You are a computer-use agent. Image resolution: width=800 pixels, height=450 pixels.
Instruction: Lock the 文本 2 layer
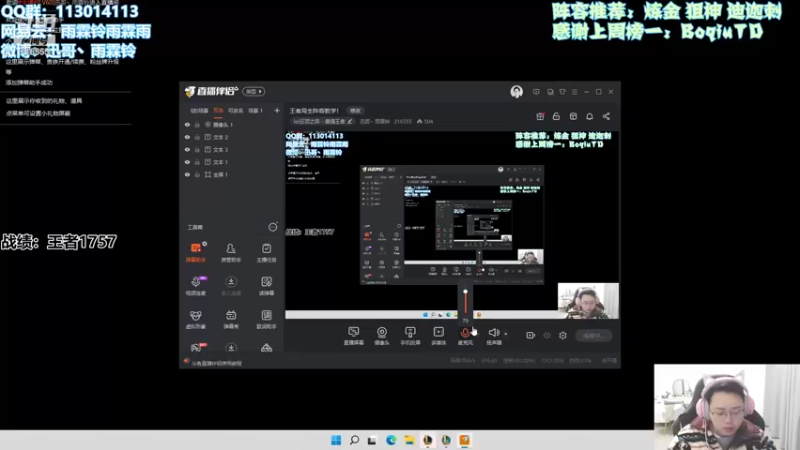click(x=197, y=137)
